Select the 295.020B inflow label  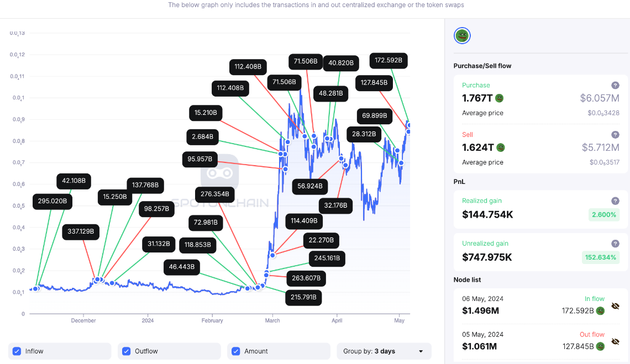[53, 202]
